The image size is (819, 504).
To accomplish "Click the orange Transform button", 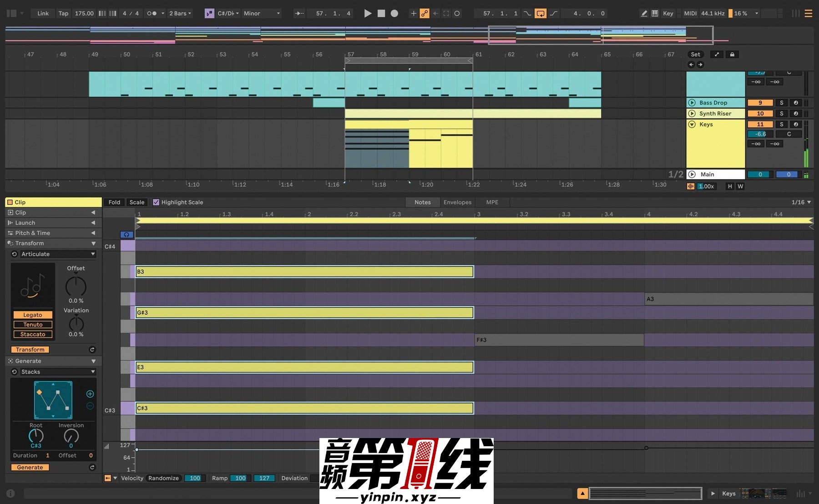I will click(30, 350).
